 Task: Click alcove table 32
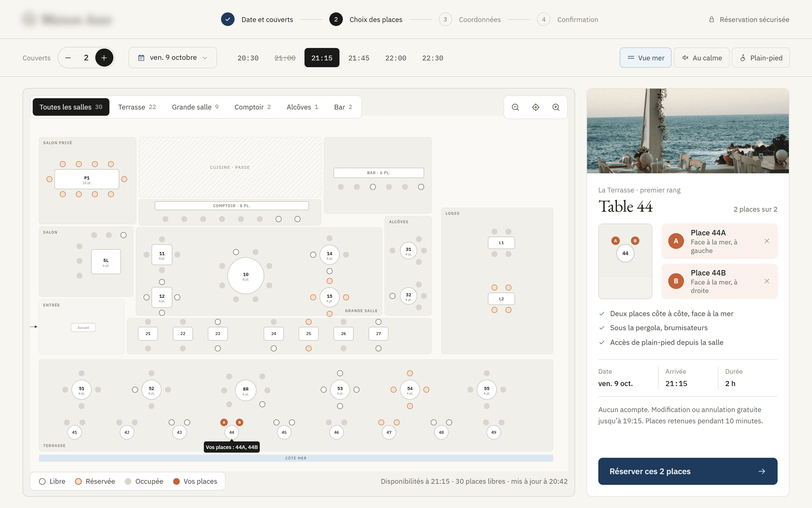click(x=408, y=296)
